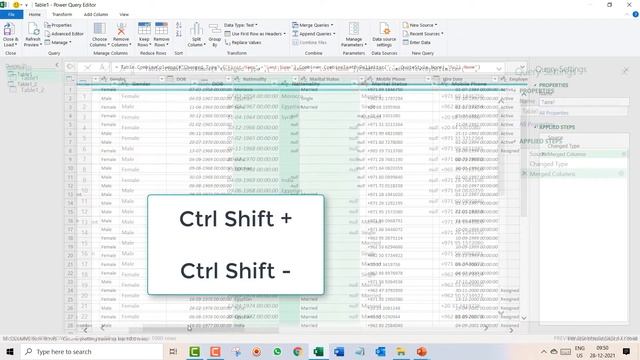Open the Data Type: Text dropdown
Screen dimensions: 640x360
[241, 25]
